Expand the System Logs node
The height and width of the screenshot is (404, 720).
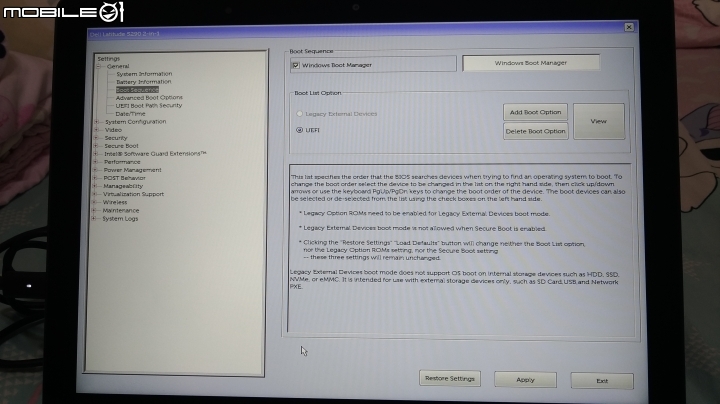[94, 219]
